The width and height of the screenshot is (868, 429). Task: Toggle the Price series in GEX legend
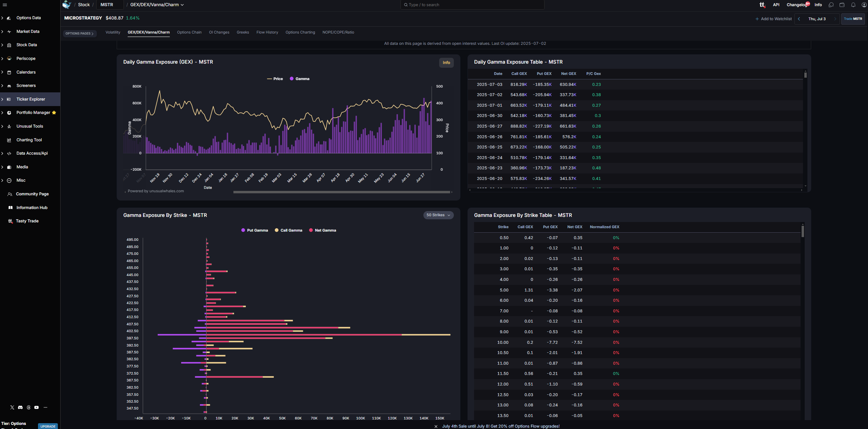(275, 79)
